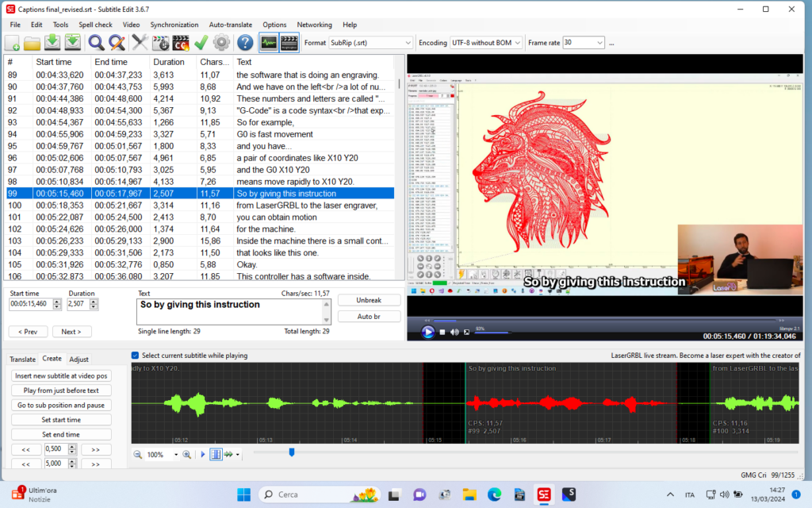Screen dimensions: 812x508
Task: Click the Replace icon in toolbar
Action: click(117, 42)
